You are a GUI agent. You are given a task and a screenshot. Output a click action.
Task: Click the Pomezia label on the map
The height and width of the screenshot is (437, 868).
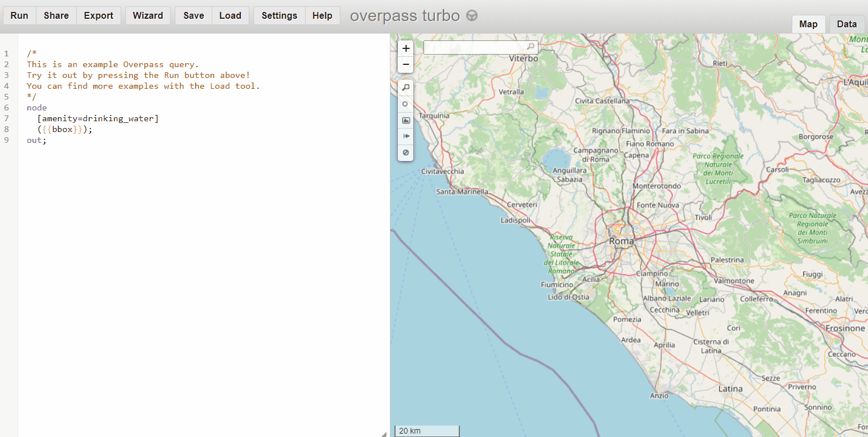point(627,319)
